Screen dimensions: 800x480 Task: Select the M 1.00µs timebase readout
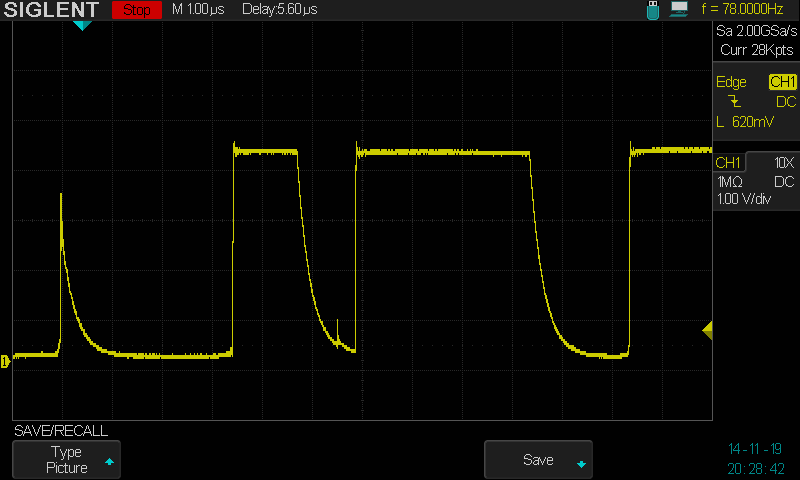pyautogui.click(x=200, y=10)
